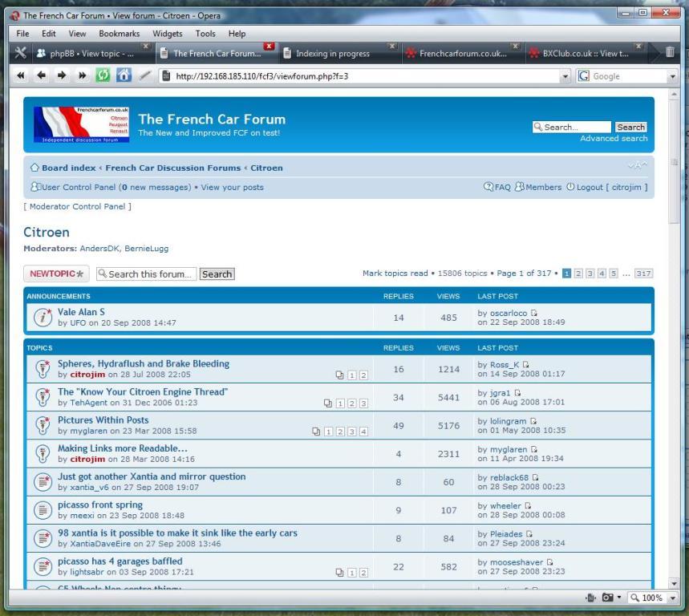The width and height of the screenshot is (689, 616).
Task: Go to page 317 of topics
Action: (643, 274)
